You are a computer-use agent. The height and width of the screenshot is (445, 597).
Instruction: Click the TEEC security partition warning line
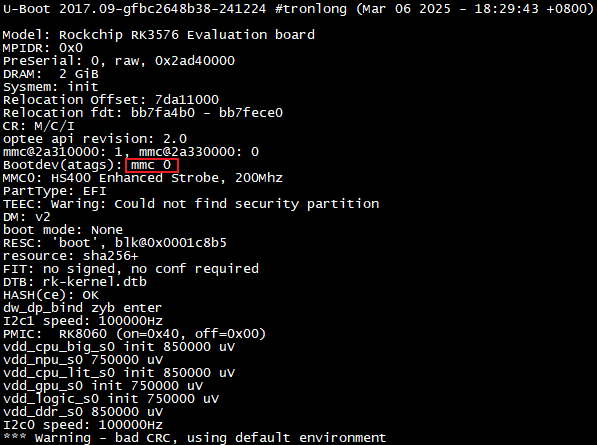[191, 204]
